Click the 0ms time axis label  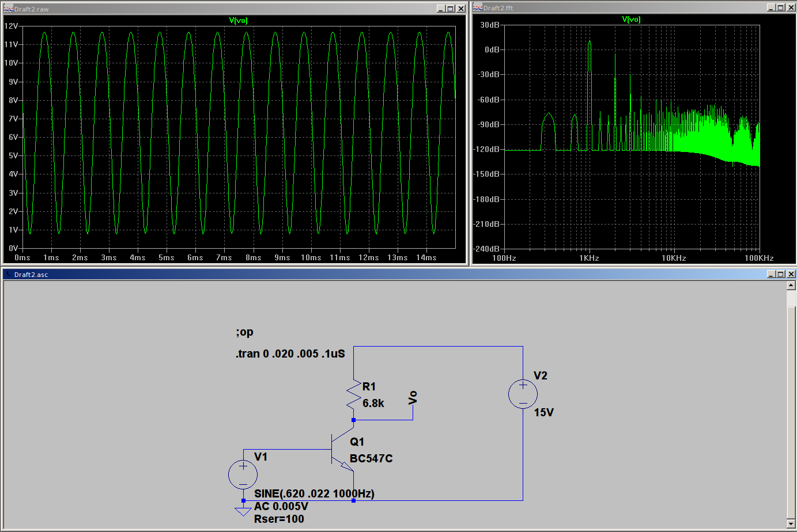click(22, 257)
